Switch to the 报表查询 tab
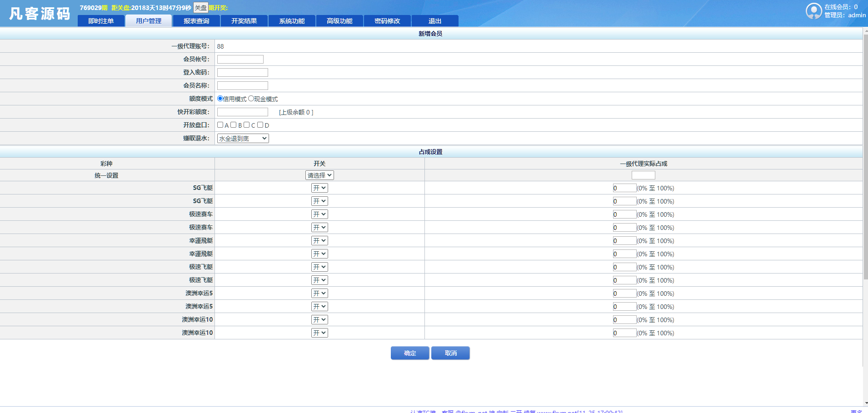Screen dimensions: 868x413 click(x=196, y=20)
